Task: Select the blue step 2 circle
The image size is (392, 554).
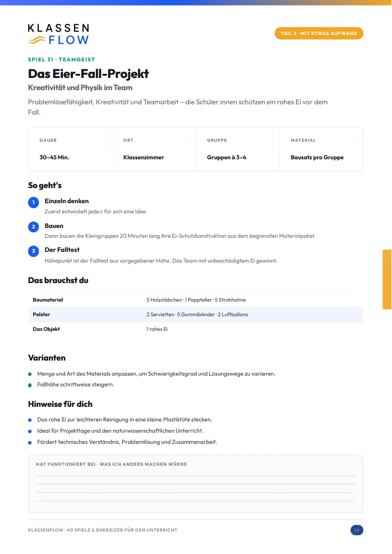Action: pyautogui.click(x=34, y=227)
